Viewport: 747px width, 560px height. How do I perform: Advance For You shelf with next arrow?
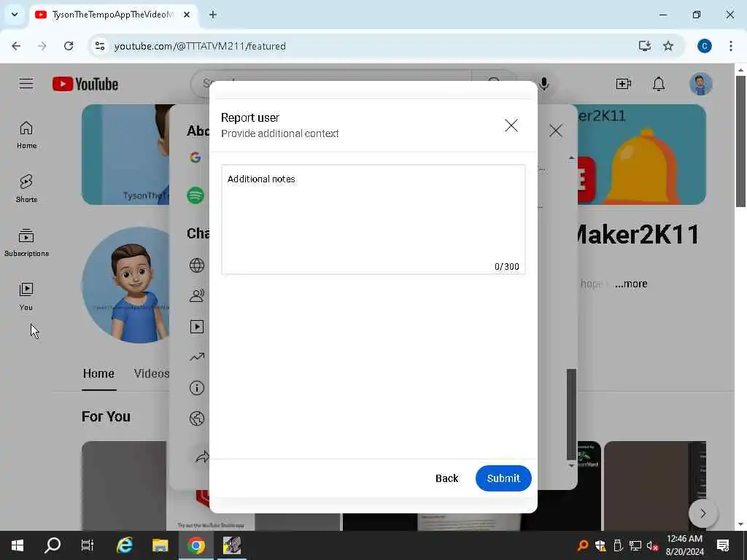[x=703, y=513]
